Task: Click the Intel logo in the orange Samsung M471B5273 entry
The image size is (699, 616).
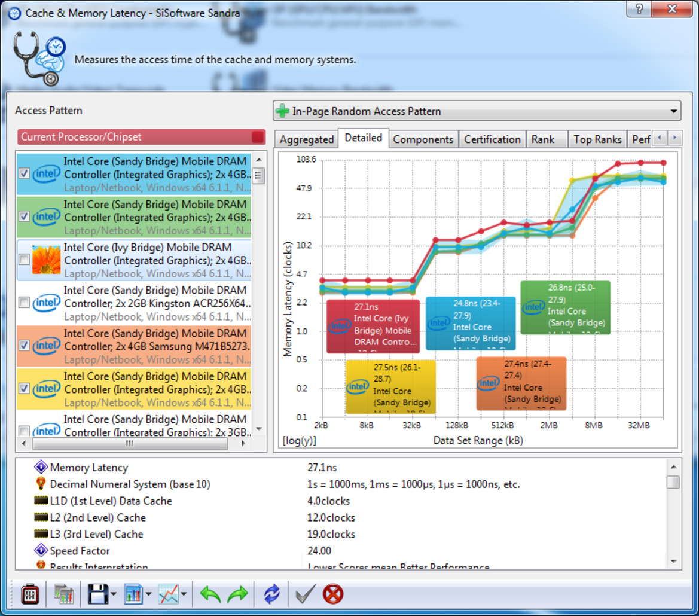Action: [47, 346]
